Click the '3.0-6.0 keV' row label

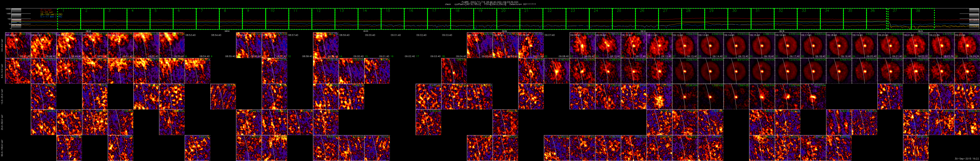point(2,45)
